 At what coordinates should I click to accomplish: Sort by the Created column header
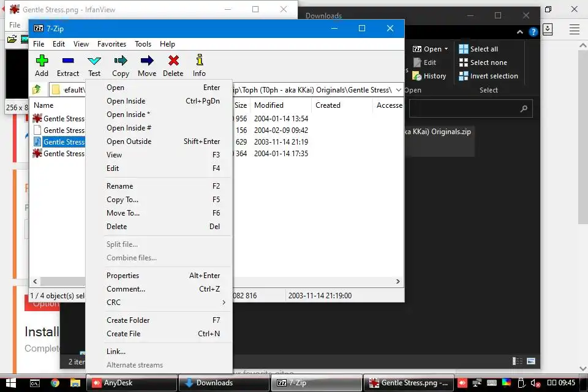342,105
